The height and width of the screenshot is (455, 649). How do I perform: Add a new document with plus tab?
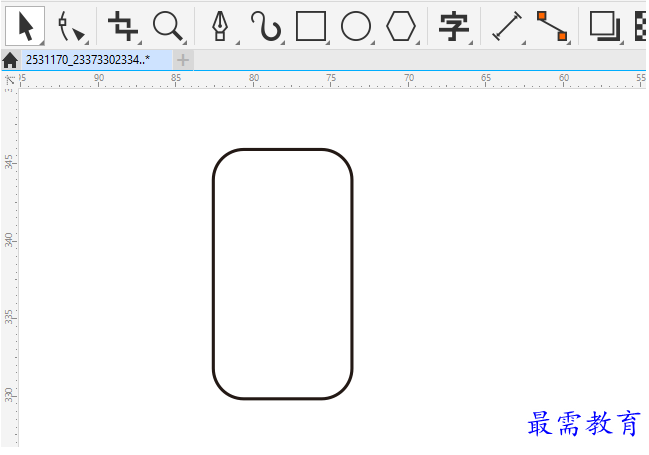(x=183, y=60)
